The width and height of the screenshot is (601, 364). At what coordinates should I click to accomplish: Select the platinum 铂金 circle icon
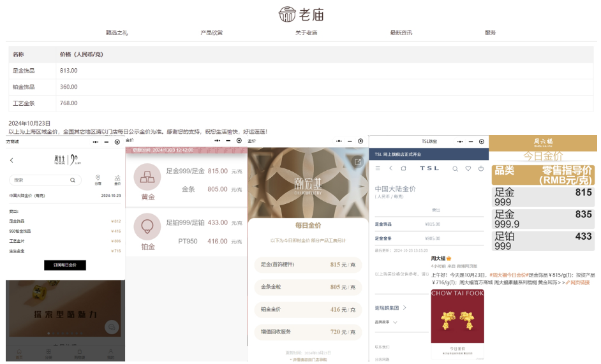coord(147,226)
